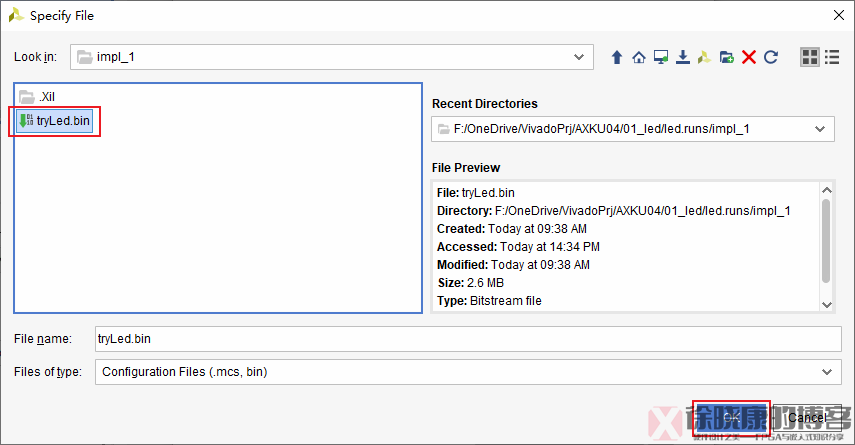Jump to the home directory
This screenshot has width=855, height=445.
click(x=639, y=58)
